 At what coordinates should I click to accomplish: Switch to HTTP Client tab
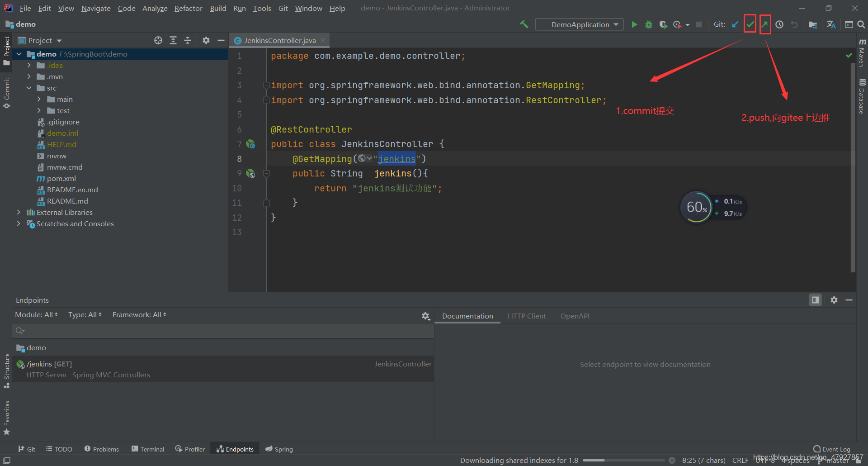(527, 316)
